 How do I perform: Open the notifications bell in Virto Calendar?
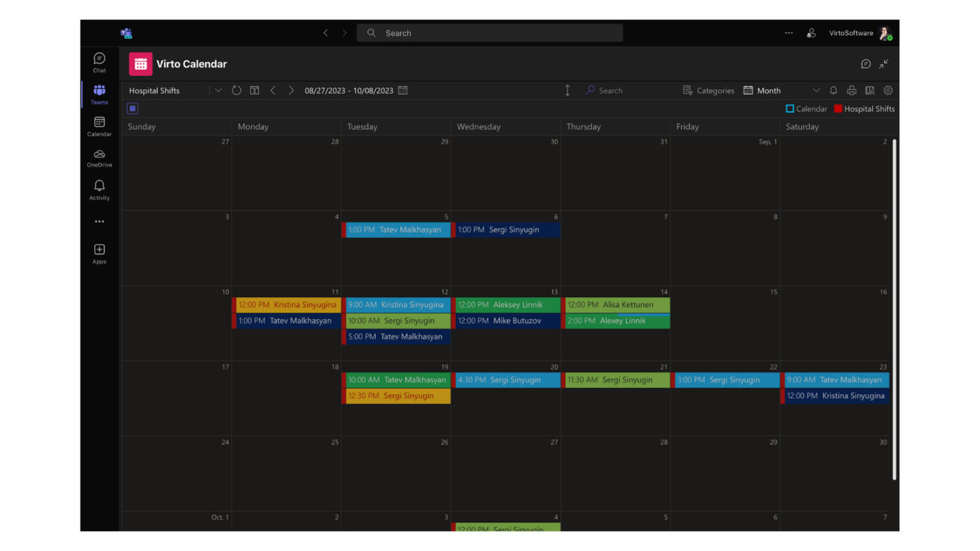(x=833, y=90)
